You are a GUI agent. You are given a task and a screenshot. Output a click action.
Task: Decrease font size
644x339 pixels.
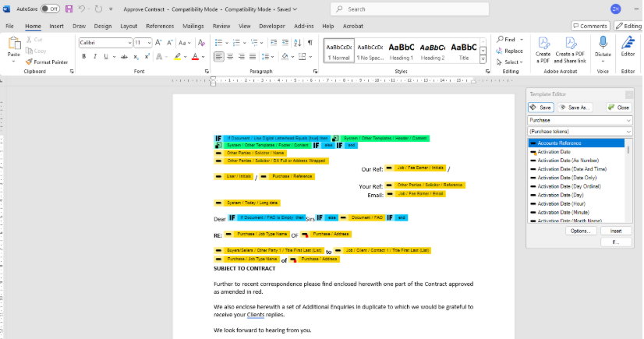tap(170, 43)
